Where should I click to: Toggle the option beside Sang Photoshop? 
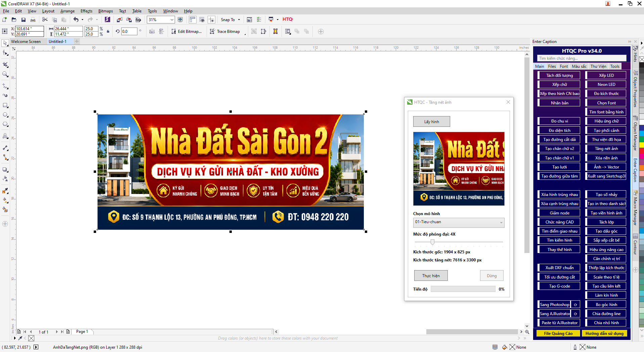click(x=575, y=305)
